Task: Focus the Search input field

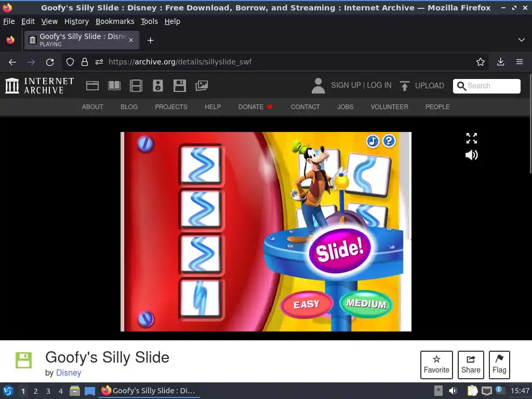Action: pyautogui.click(x=493, y=86)
